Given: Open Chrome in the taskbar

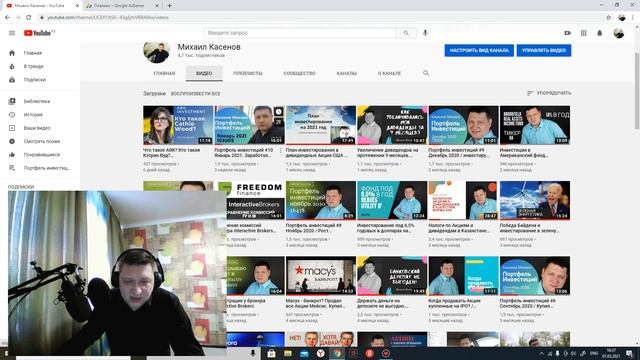Looking at the screenshot, I should click(338, 353).
